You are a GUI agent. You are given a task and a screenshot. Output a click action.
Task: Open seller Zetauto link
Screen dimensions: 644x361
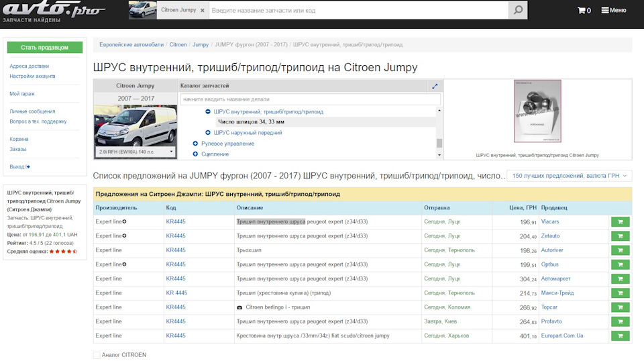click(550, 236)
